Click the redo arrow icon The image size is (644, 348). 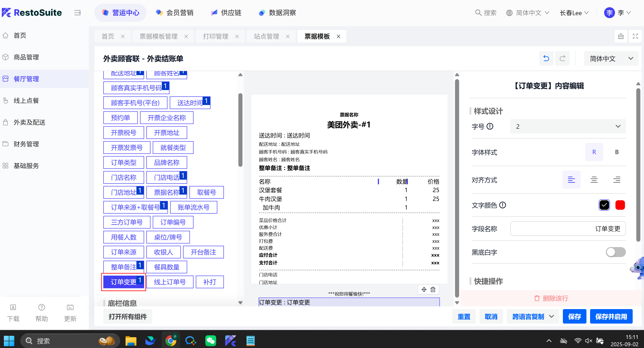coord(562,58)
